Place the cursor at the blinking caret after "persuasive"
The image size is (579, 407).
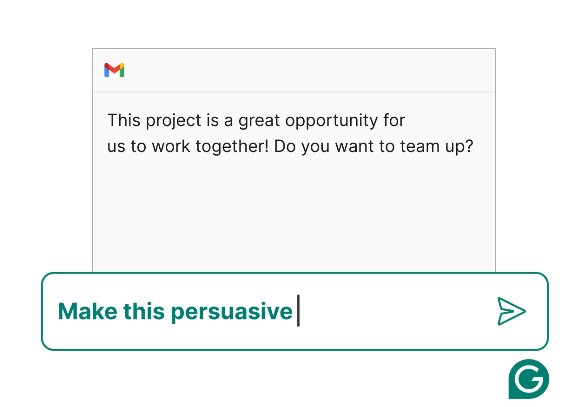pyautogui.click(x=298, y=311)
